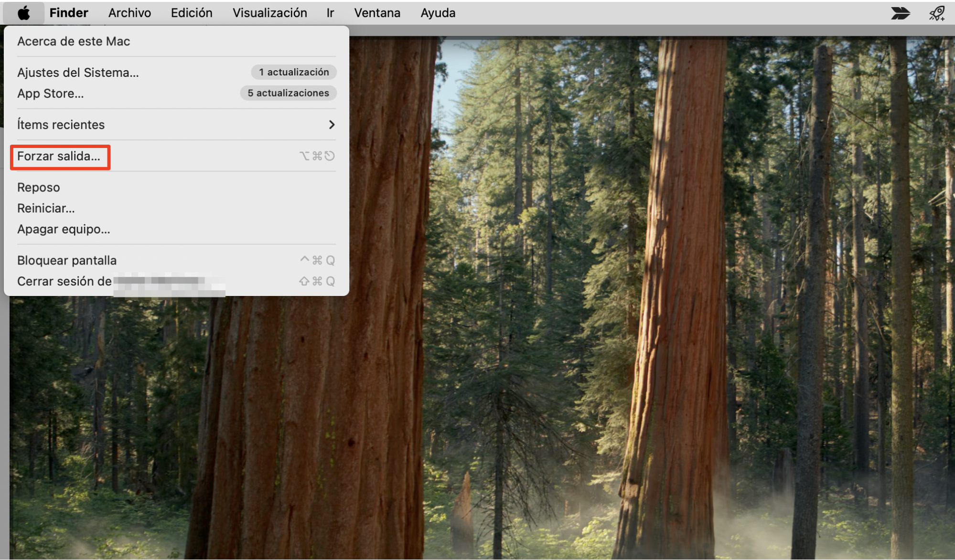
Task: Open the Visualización menu
Action: [269, 13]
